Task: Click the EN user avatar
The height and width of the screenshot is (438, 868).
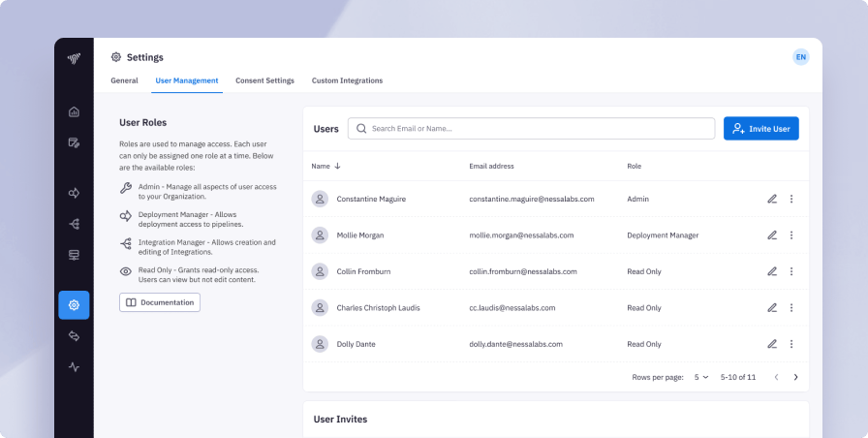Action: [x=800, y=57]
